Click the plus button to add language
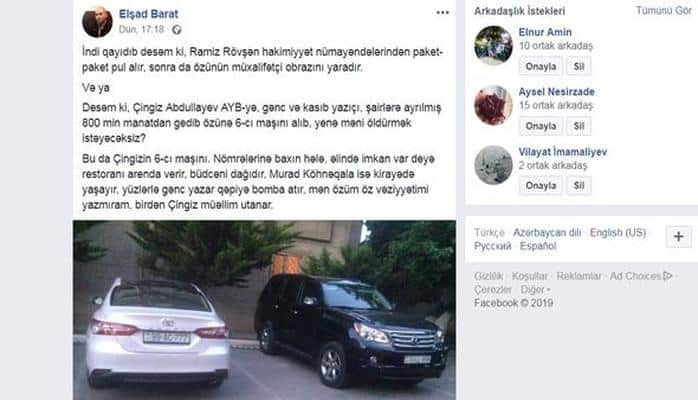Screen dimensions: 698x400 tap(678, 237)
